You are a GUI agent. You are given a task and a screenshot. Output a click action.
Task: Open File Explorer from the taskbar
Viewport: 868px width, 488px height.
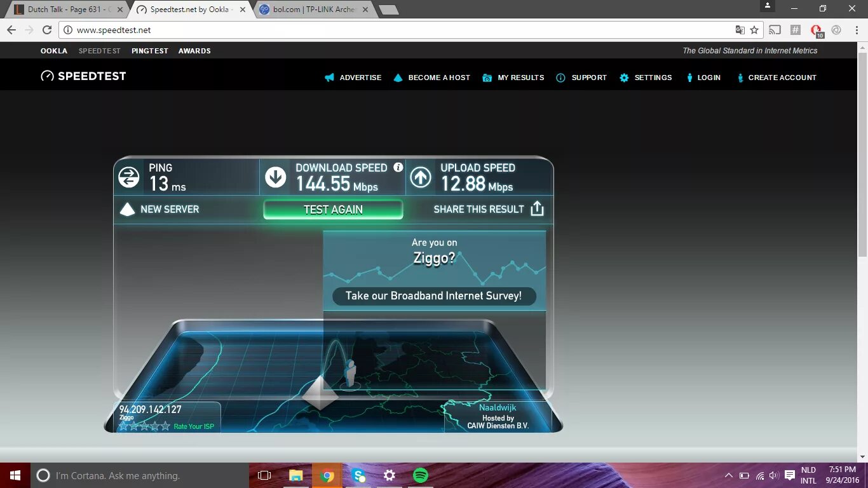click(x=295, y=475)
